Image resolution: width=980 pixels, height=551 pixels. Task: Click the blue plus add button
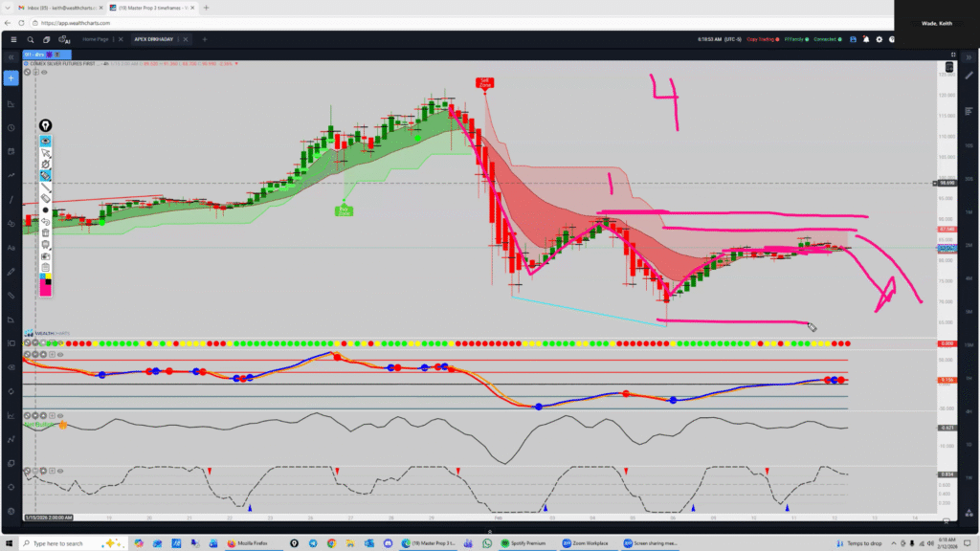click(x=11, y=77)
